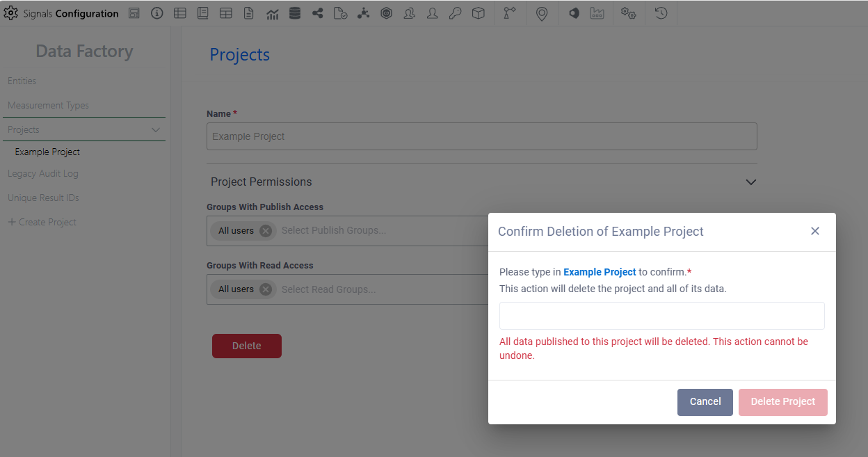Click the Projects page heading
Viewport: 868px width, 457px height.
240,55
